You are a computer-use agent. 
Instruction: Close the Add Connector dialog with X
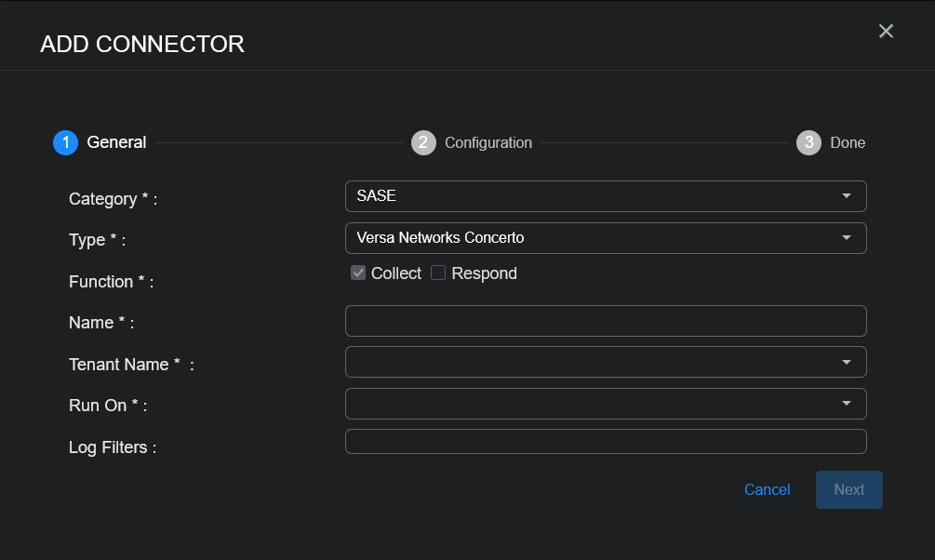886,32
